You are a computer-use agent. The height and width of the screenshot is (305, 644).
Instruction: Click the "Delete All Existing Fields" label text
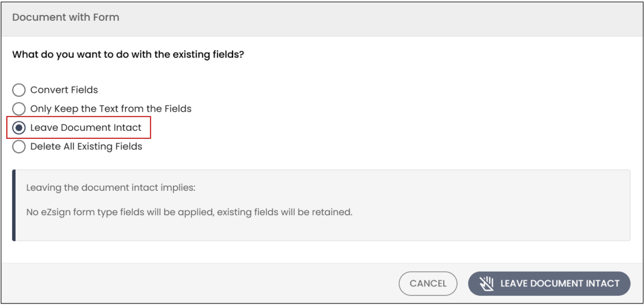pyautogui.click(x=86, y=146)
